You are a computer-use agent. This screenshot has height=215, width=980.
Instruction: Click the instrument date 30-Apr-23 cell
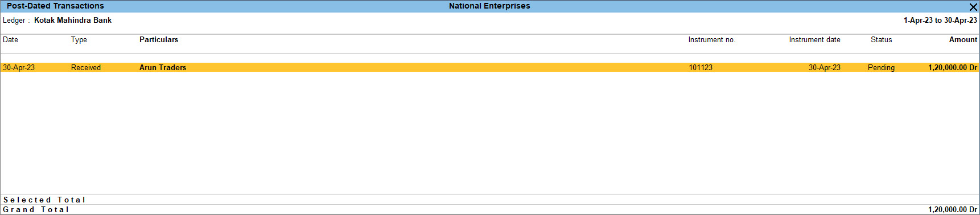tap(825, 67)
